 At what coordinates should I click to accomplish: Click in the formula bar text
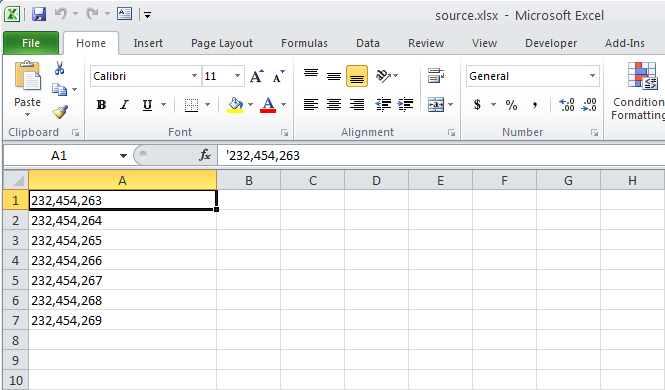tap(263, 156)
